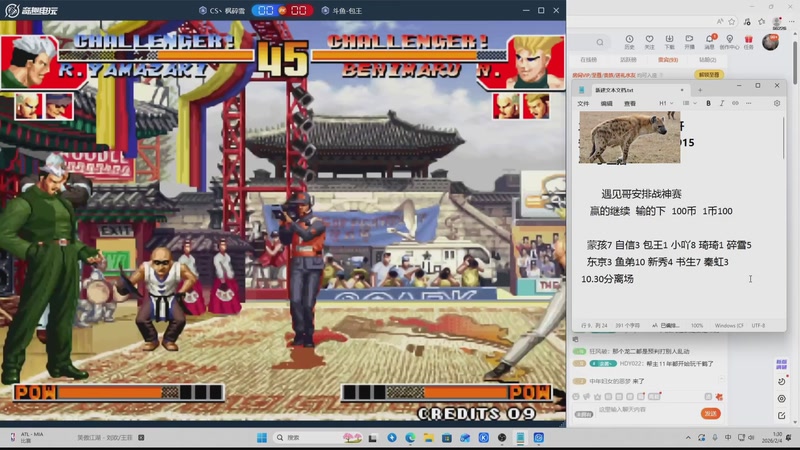Open the ATL - MIA widget on the taskbar

pyautogui.click(x=27, y=437)
